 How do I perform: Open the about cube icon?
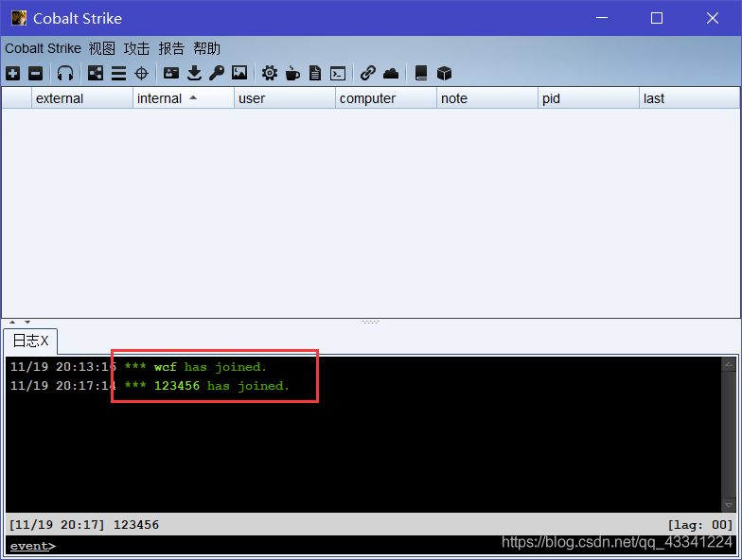click(444, 74)
